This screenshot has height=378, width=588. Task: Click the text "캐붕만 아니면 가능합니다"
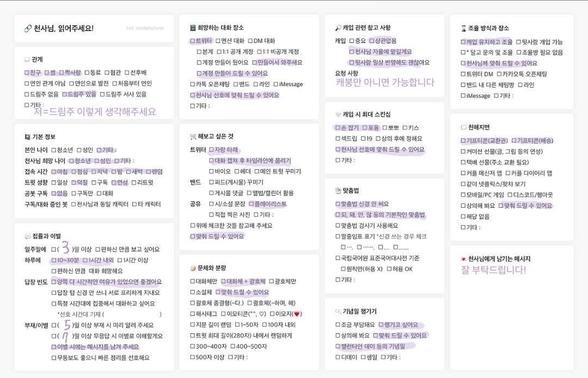(385, 83)
